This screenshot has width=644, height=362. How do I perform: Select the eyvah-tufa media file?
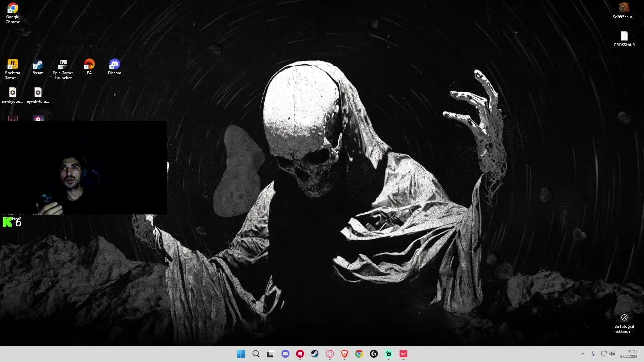tap(38, 95)
